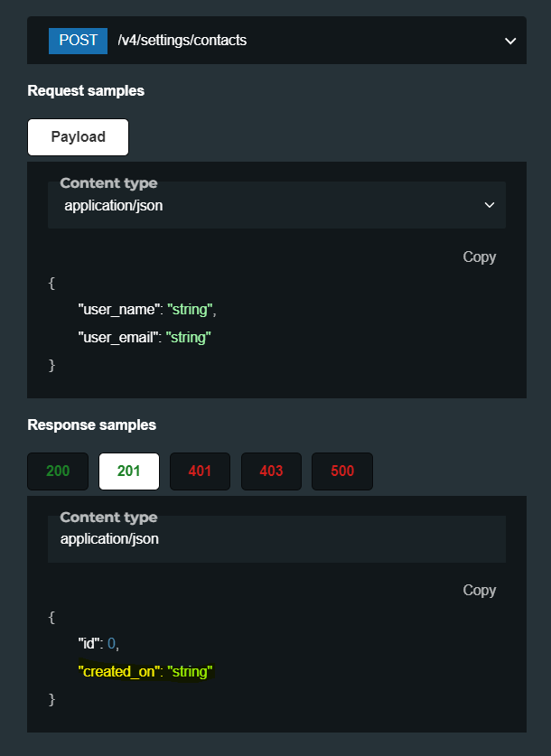
Task: Click the blue POST method badge
Action: pyautogui.click(x=79, y=41)
